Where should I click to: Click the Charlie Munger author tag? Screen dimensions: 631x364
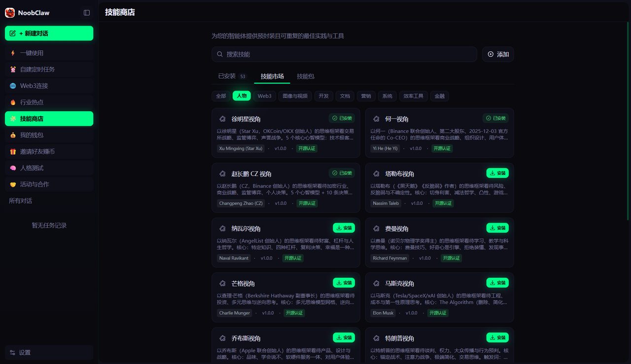(x=235, y=313)
